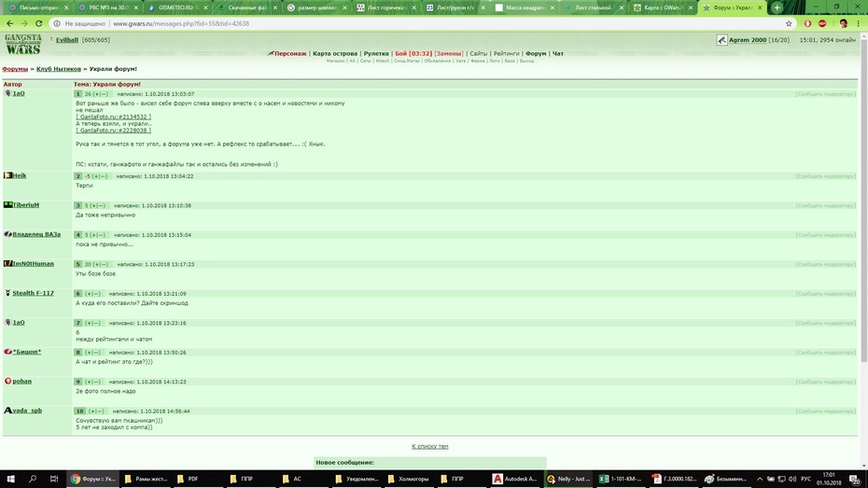Open the volume control in system tray
Viewport: 868px width, 488px height.
point(792,480)
